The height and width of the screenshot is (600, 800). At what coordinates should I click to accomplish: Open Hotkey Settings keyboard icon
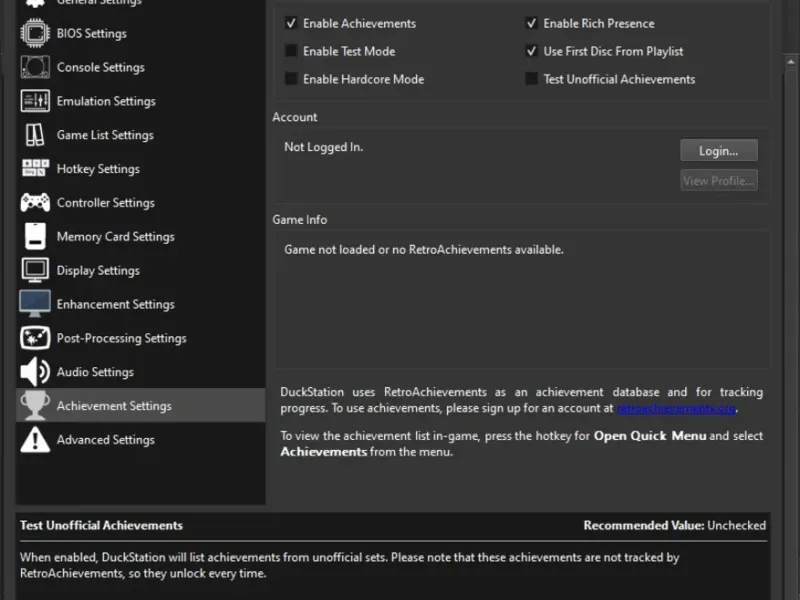(x=35, y=169)
